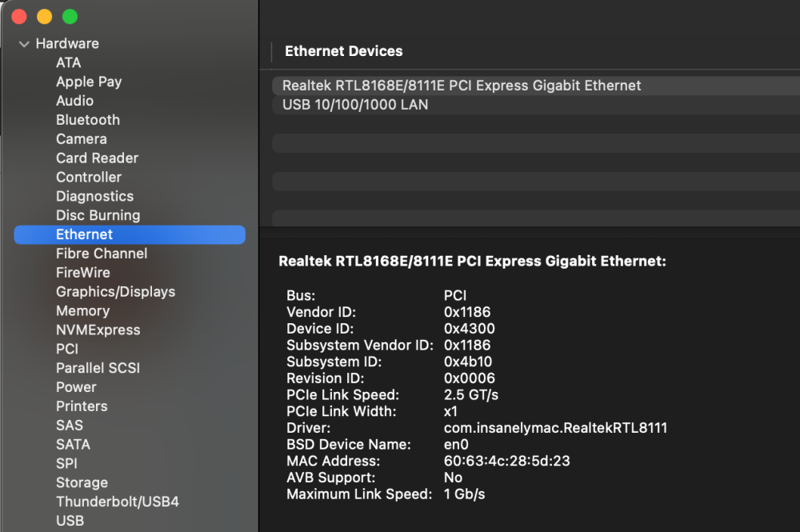Image resolution: width=800 pixels, height=532 pixels.
Task: Open the Printers entry
Action: click(x=82, y=406)
